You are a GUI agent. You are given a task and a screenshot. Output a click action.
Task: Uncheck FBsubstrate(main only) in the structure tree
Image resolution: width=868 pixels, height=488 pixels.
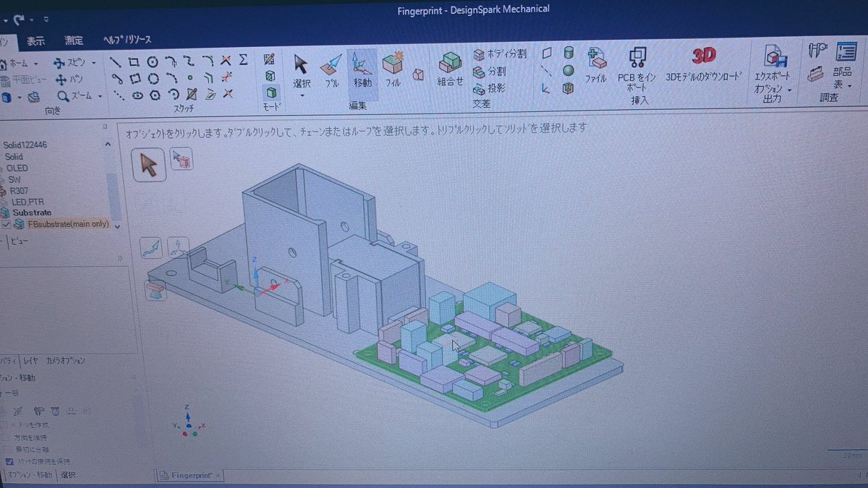tap(7, 223)
